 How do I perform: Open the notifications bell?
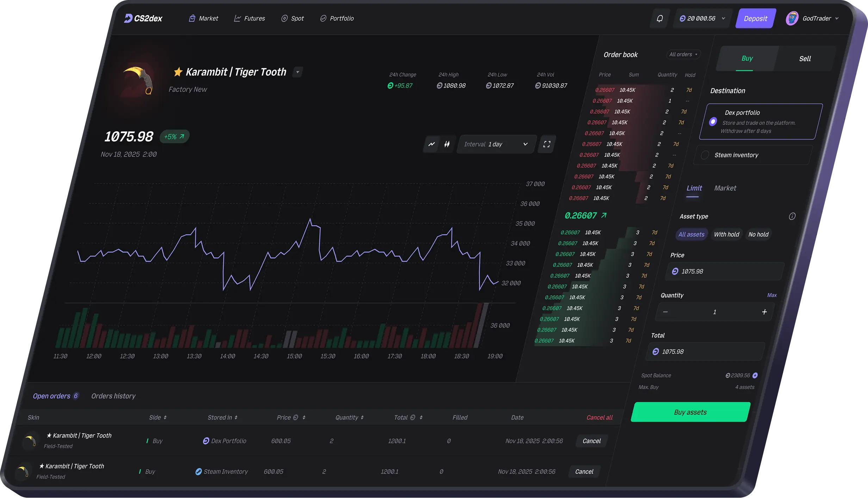click(659, 18)
